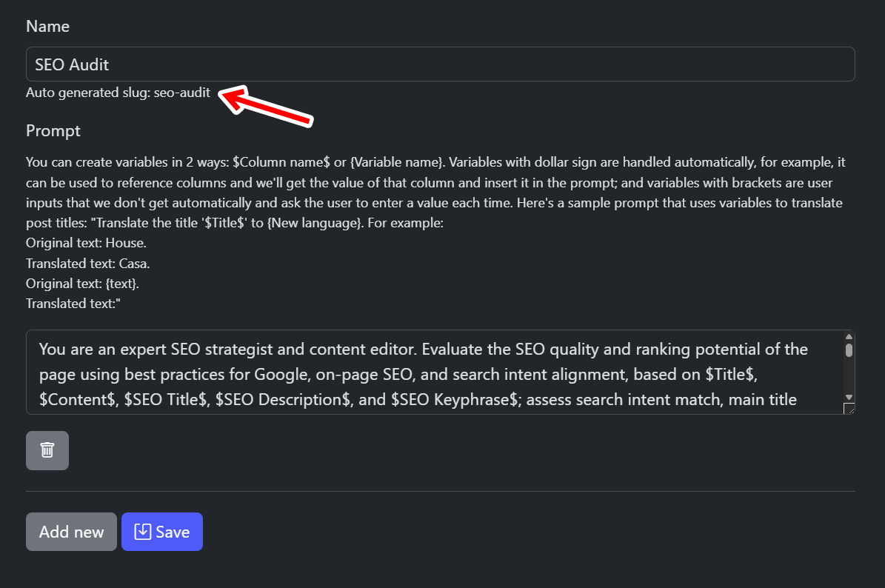Save the prompt with the Save button
Viewport: 885px width, 588px height.
click(162, 532)
